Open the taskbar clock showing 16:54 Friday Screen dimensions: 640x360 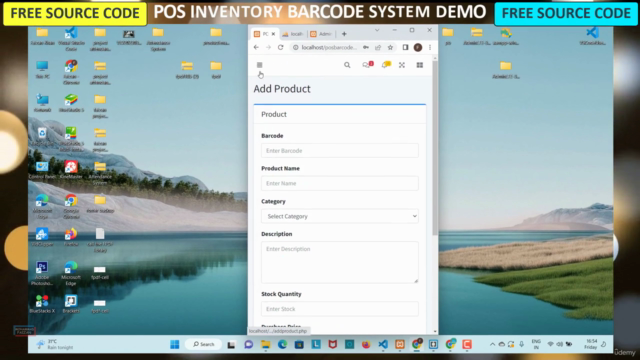pos(591,344)
